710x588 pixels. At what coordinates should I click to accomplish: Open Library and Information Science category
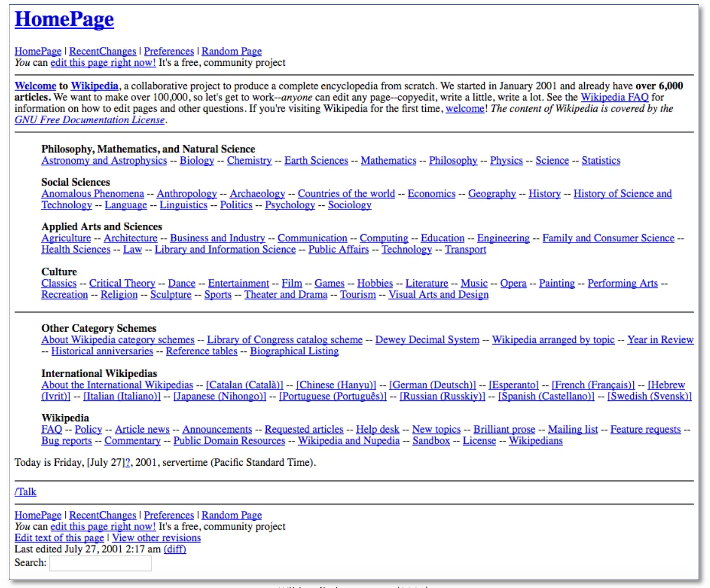tap(225, 250)
